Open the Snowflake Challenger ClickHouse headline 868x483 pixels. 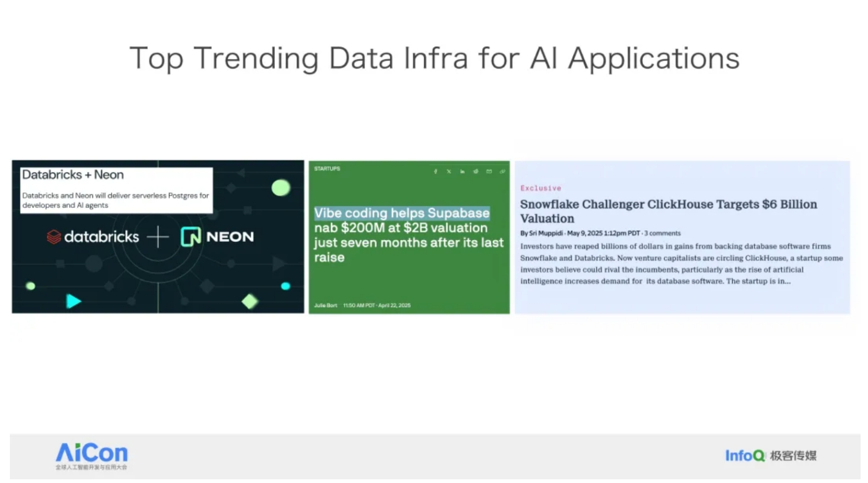(668, 211)
